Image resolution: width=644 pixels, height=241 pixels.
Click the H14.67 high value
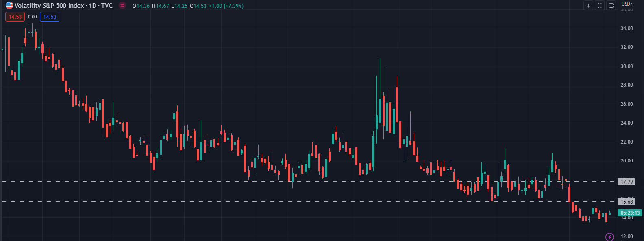coord(160,6)
